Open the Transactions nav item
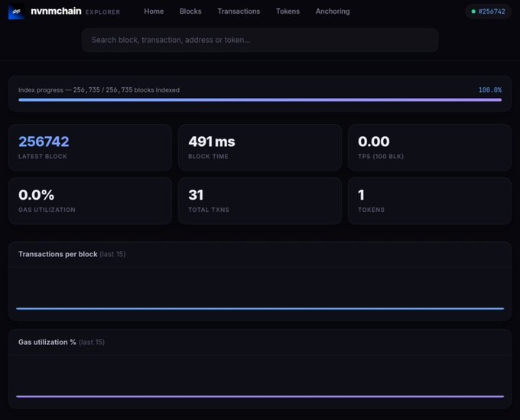This screenshot has width=520, height=420. 239,11
